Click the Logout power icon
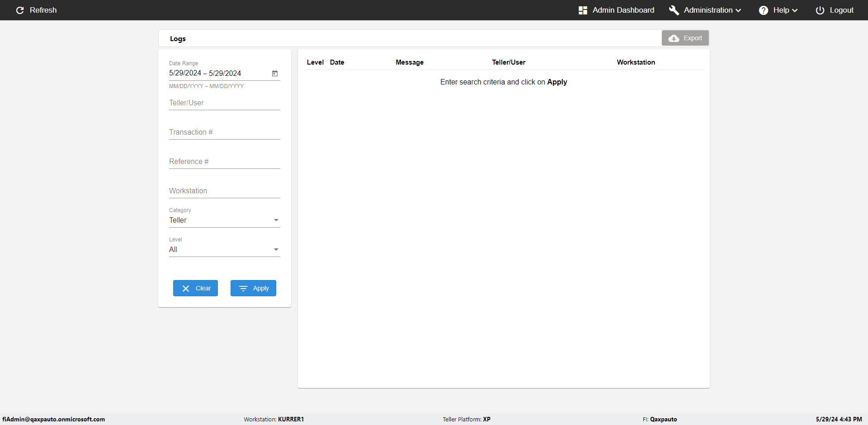The width and height of the screenshot is (868, 425). click(820, 10)
